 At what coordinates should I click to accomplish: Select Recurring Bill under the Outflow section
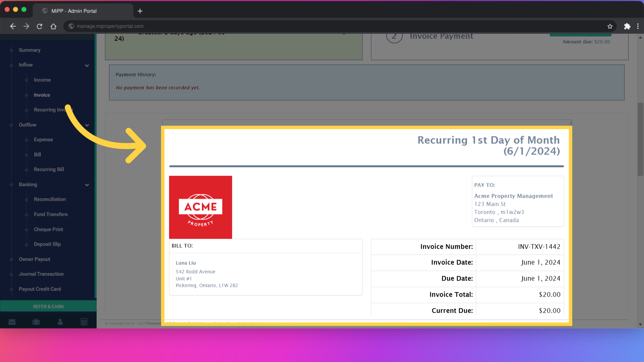pyautogui.click(x=49, y=169)
